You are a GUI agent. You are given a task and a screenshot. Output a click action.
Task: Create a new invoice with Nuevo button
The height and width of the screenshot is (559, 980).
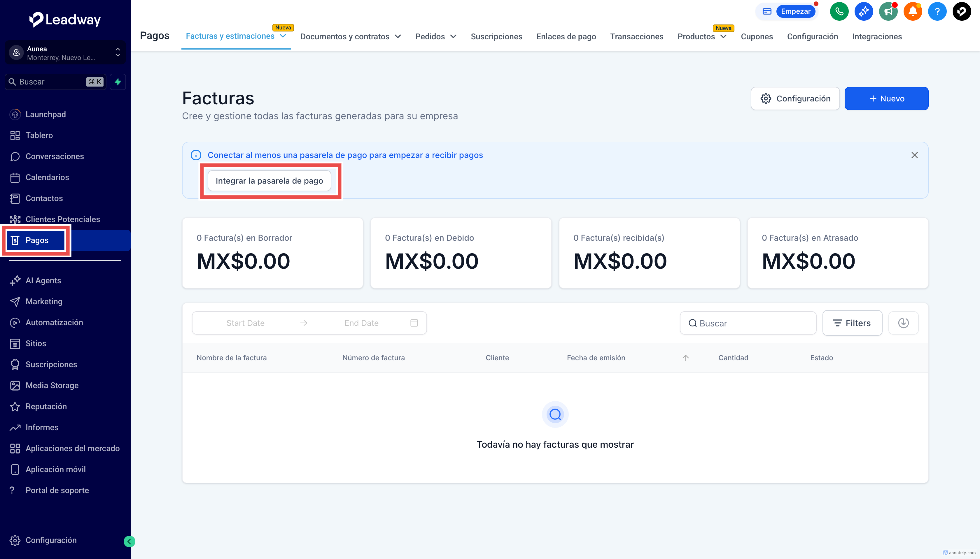886,99
